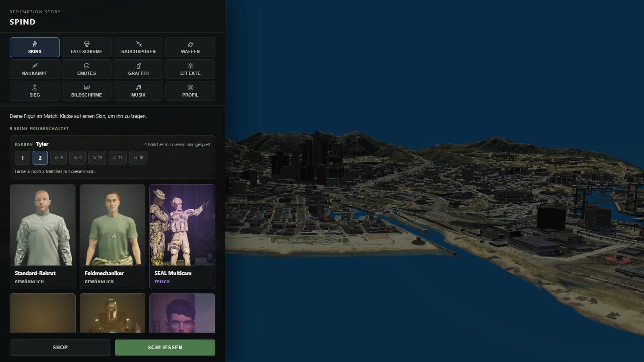644x362 pixels.
Task: Open the Fallschirme parachute category
Action: tap(87, 47)
